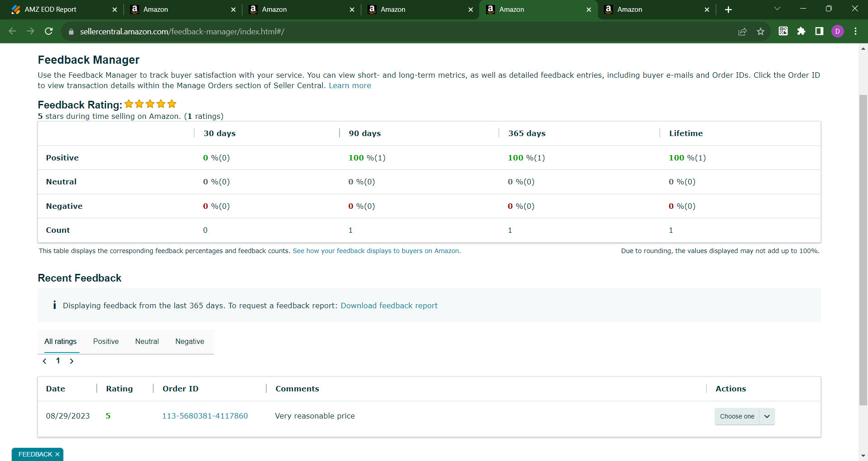This screenshot has height=461, width=868.
Task: Click the Count row label
Action: (58, 230)
